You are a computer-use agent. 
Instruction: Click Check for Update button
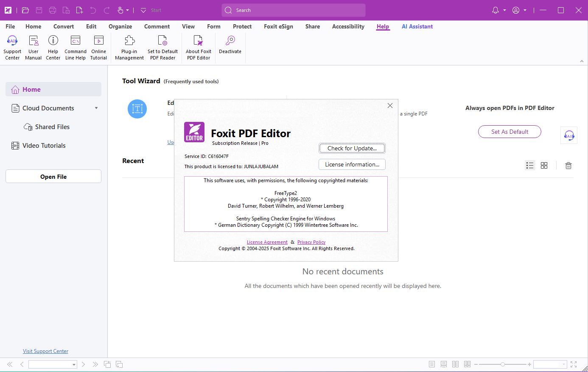[x=352, y=148]
